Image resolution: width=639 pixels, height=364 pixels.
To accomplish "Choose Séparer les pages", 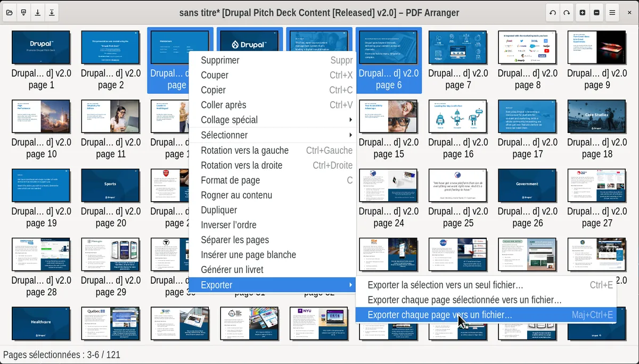I will click(x=273, y=239).
